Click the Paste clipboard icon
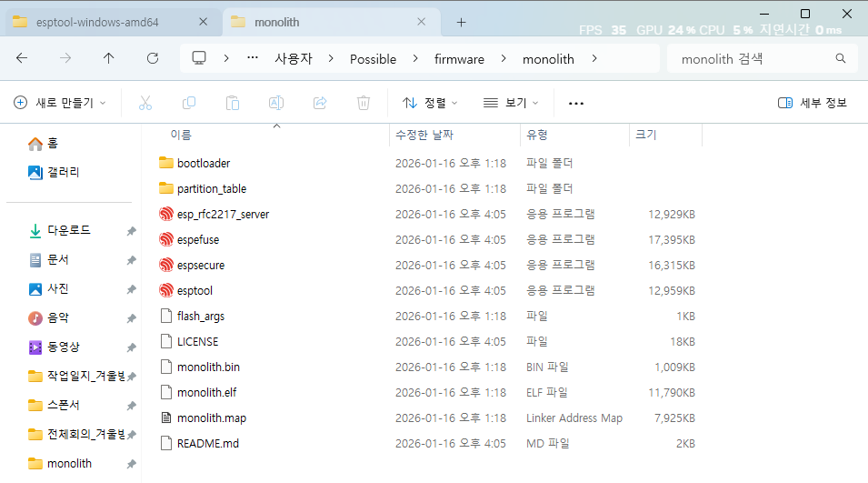Screen dimensions: 868x483 click(x=233, y=103)
